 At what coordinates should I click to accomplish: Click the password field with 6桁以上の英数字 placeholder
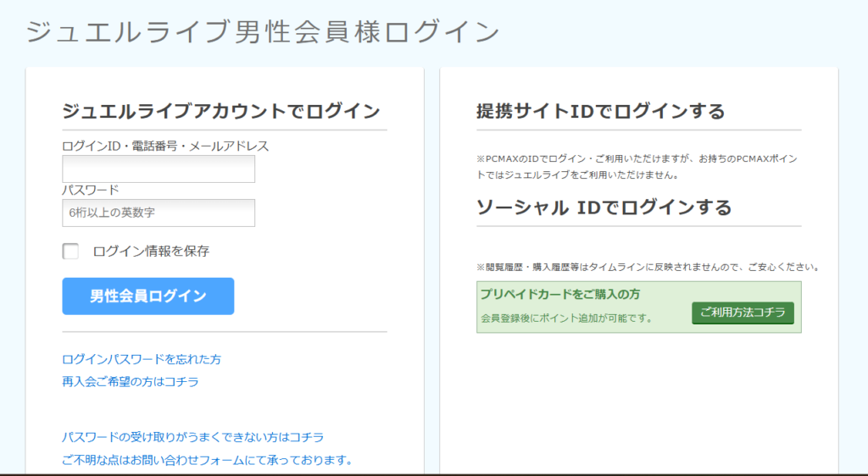pyautogui.click(x=159, y=213)
